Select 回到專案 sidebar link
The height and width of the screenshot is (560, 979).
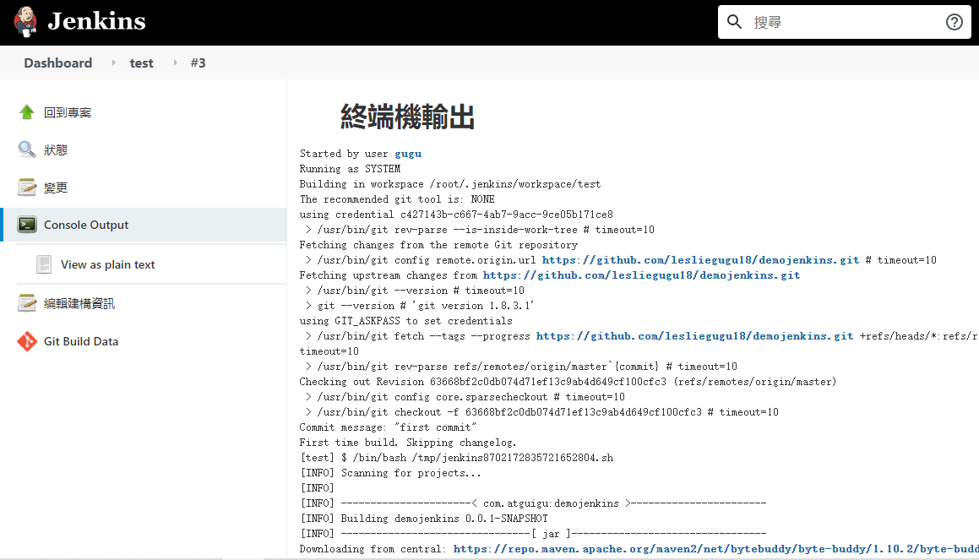pyautogui.click(x=68, y=113)
